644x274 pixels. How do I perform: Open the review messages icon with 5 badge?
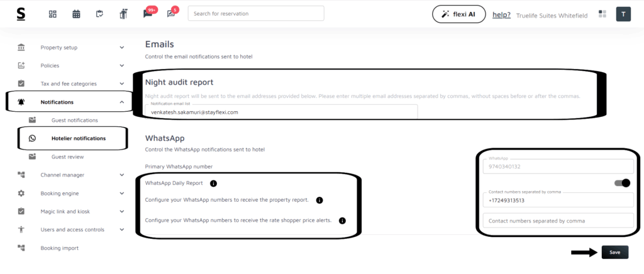pos(171,14)
